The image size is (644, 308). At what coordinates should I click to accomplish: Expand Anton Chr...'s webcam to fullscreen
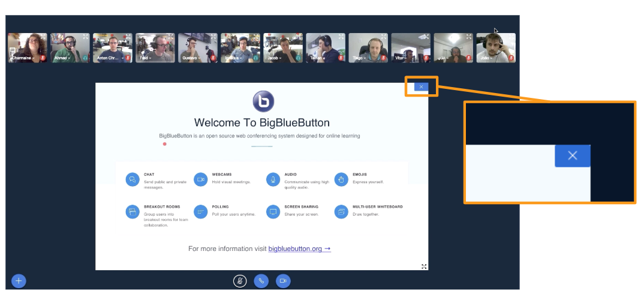tap(128, 37)
